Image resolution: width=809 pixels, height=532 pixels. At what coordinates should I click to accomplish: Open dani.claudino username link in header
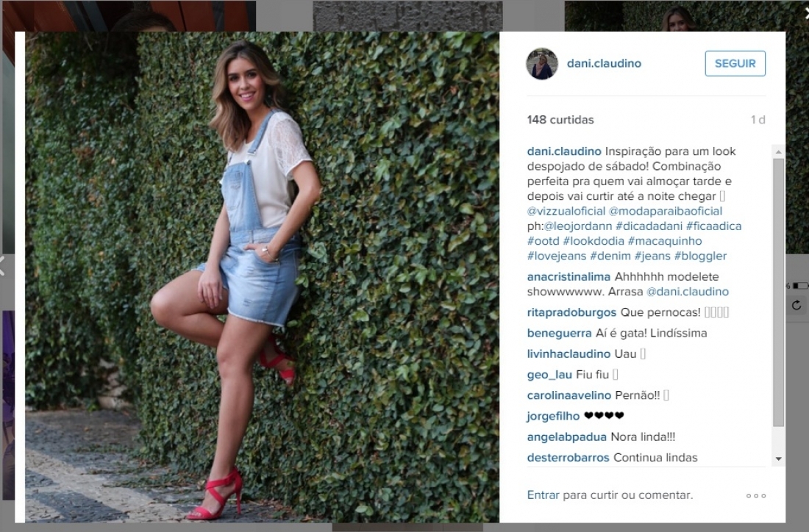coord(604,63)
